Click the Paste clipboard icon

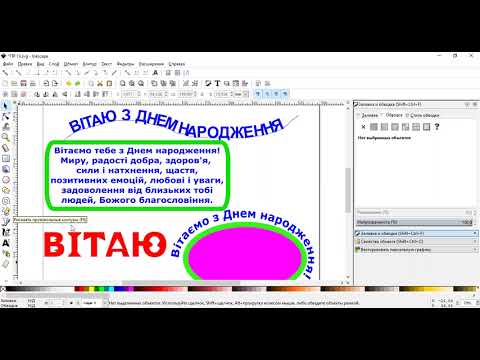(x=109, y=83)
